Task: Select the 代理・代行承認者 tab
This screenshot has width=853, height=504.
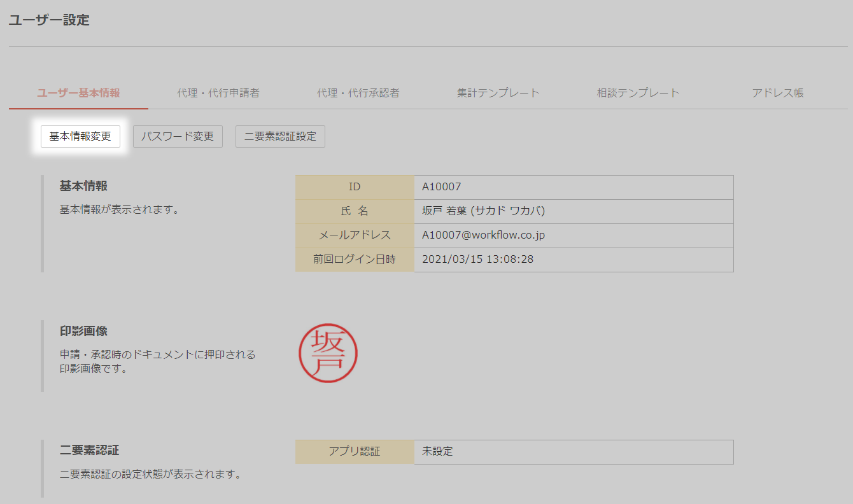Action: pyautogui.click(x=358, y=93)
